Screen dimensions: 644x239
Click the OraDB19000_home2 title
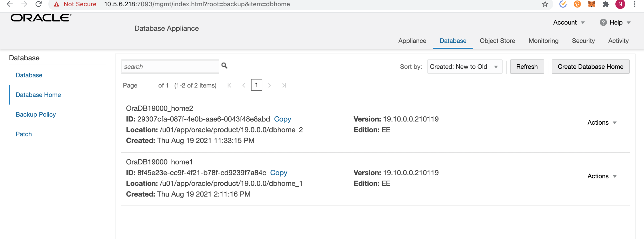point(159,108)
